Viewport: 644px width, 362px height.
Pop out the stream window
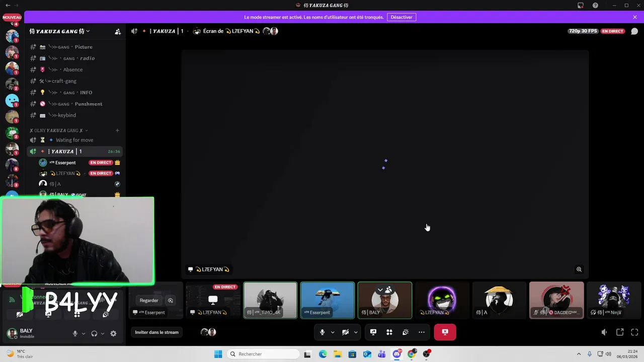click(x=620, y=332)
